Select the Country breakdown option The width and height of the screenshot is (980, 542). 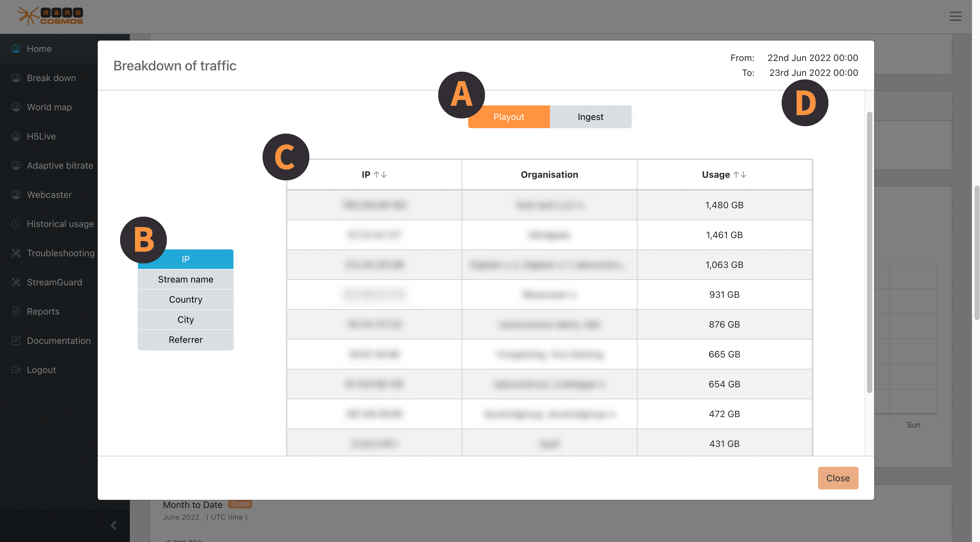click(x=186, y=299)
